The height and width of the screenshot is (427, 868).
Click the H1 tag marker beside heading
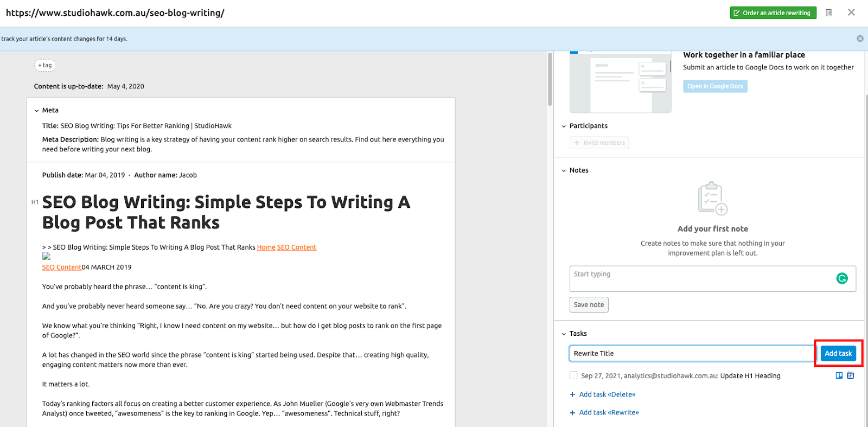pos(35,202)
